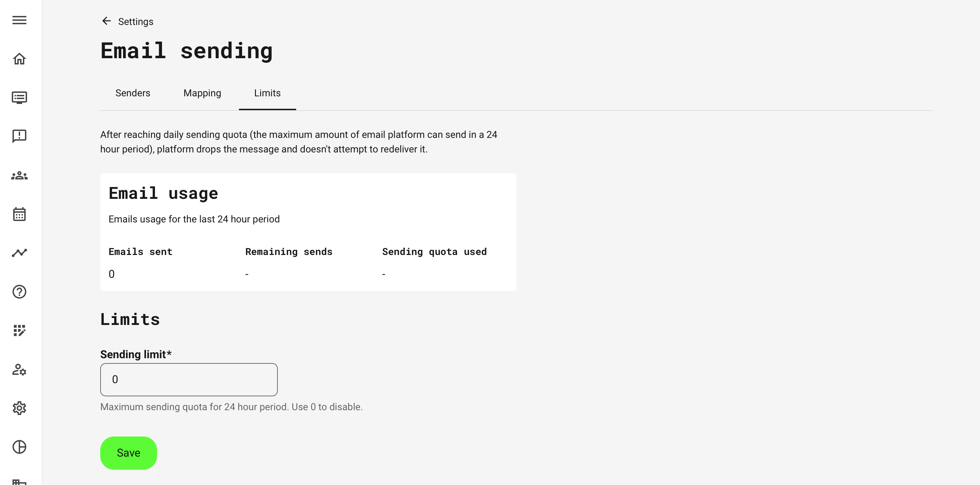
Task: Select the Limits tab
Action: pyautogui.click(x=267, y=93)
